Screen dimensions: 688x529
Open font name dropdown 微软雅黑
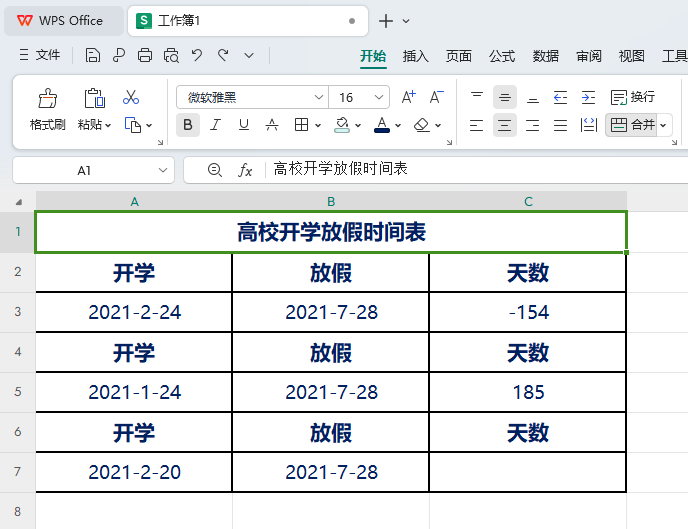319,97
